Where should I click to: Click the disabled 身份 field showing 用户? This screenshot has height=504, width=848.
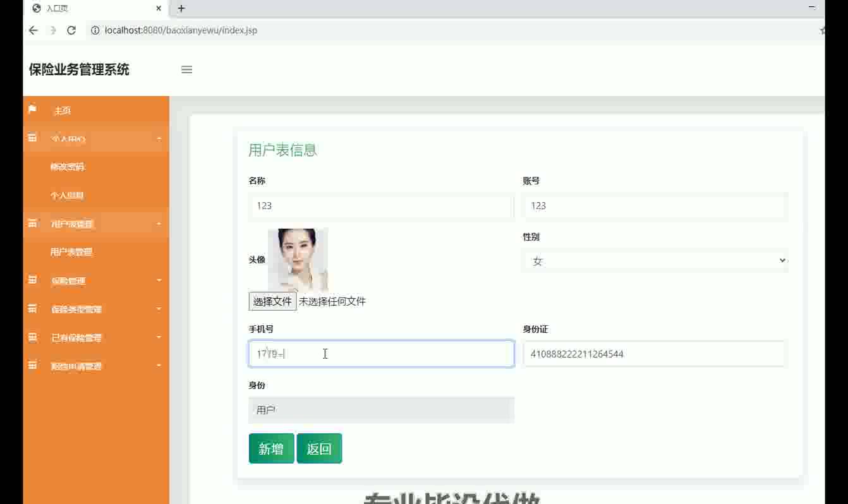tap(381, 410)
